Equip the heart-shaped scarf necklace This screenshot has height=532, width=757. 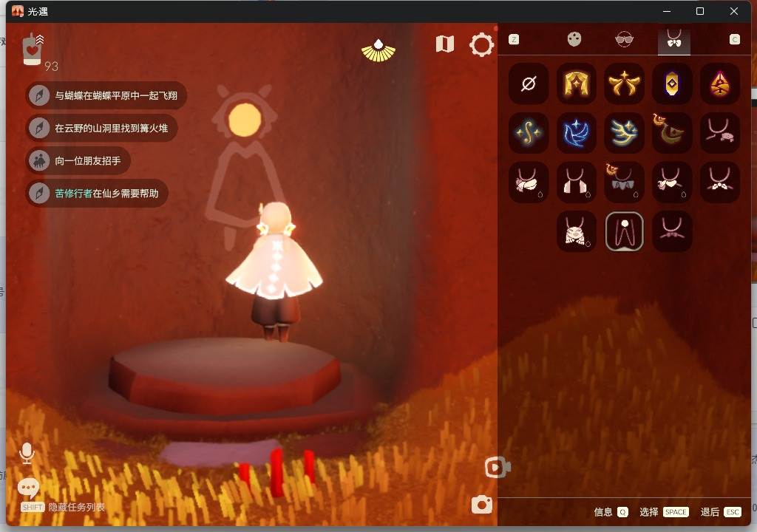tap(672, 182)
